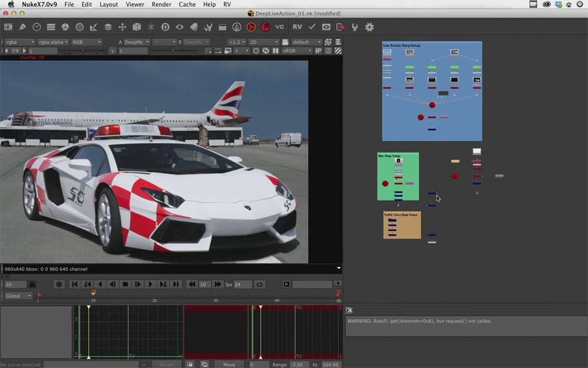Image resolution: width=588 pixels, height=368 pixels.
Task: Jump to first frame button
Action: coord(75,284)
